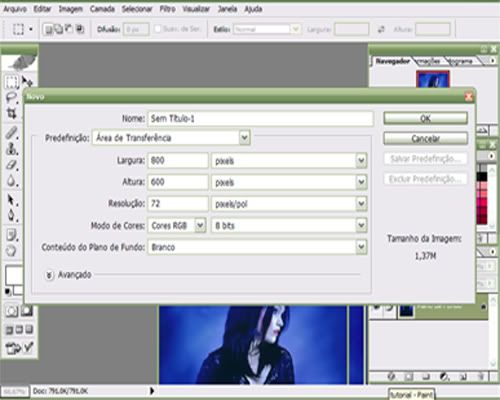The image size is (500, 400).
Task: Expand the Avançado section
Action: click(49, 275)
